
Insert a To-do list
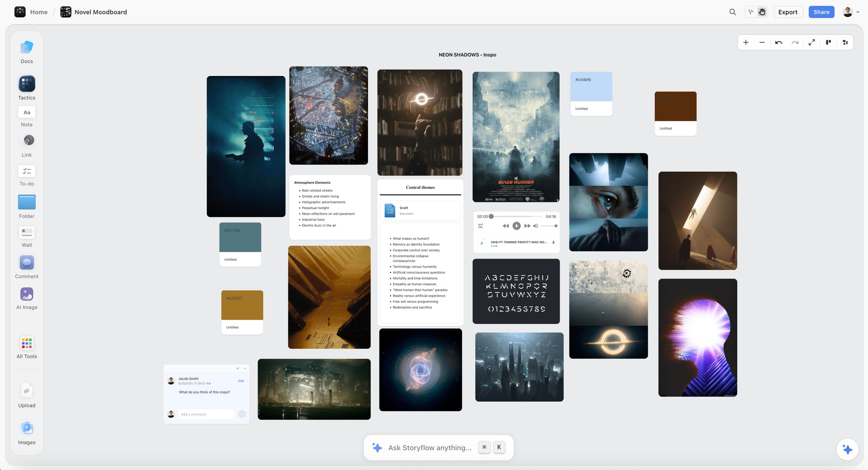coord(27,175)
